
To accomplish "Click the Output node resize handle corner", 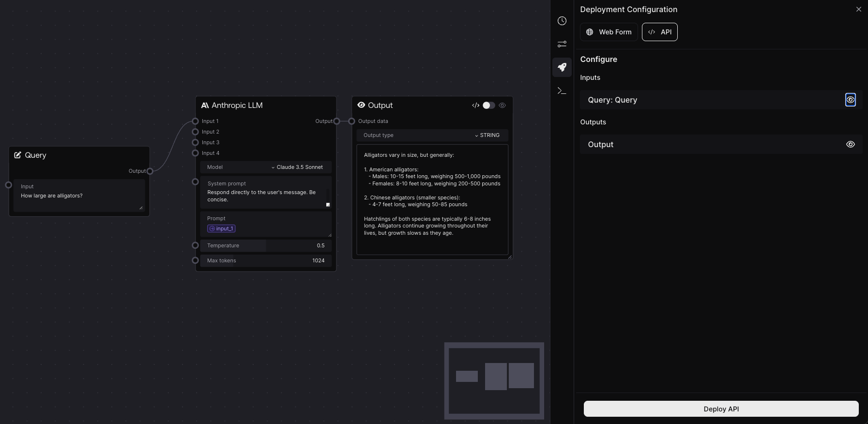I will 510,257.
